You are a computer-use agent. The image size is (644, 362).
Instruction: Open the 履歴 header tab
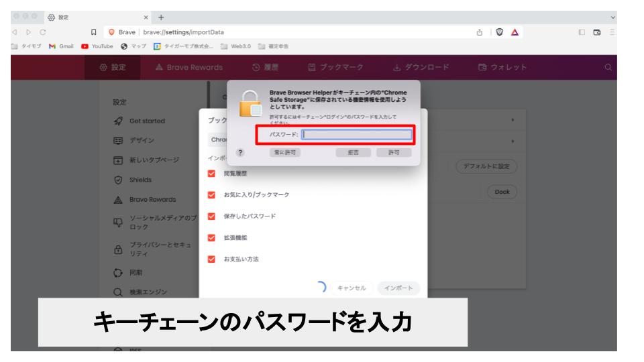(x=266, y=67)
